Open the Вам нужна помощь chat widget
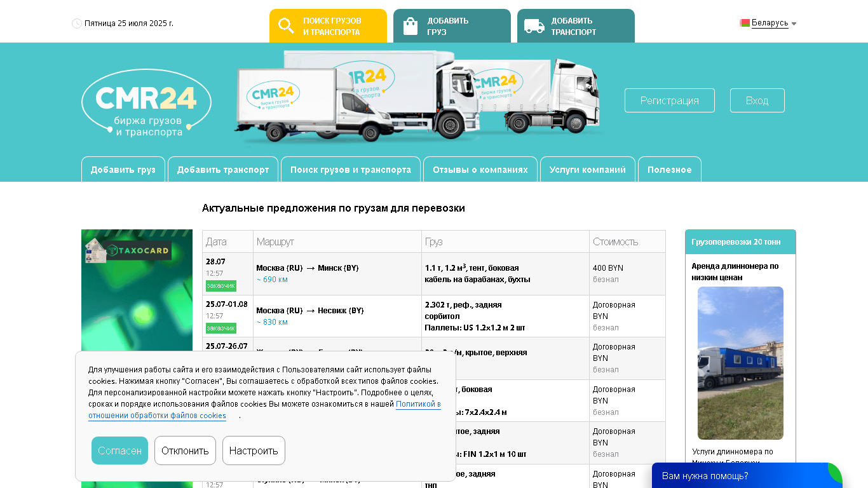 pos(747,475)
